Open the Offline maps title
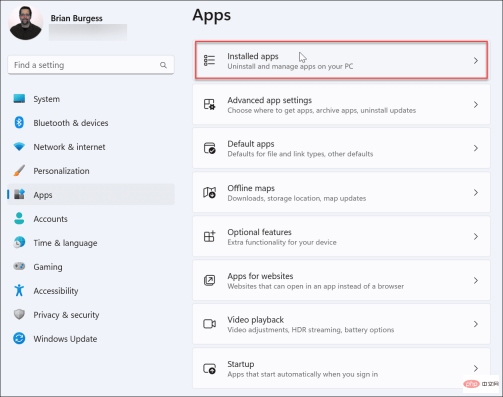503x397 pixels. [251, 188]
